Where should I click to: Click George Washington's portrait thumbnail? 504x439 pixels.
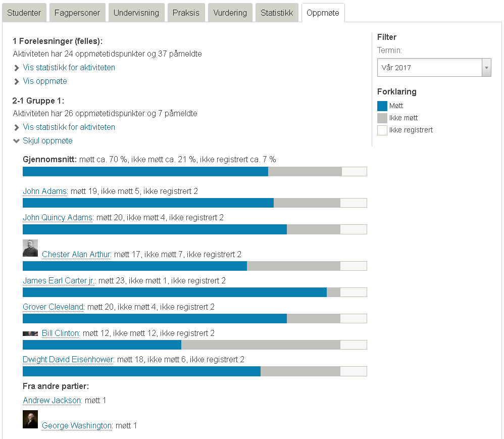[30, 419]
